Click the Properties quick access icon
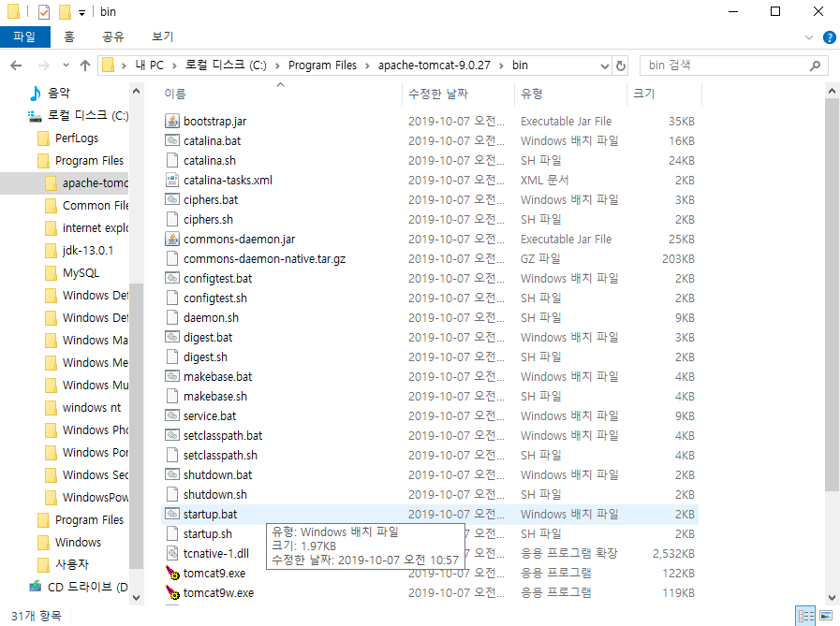 coord(44,11)
